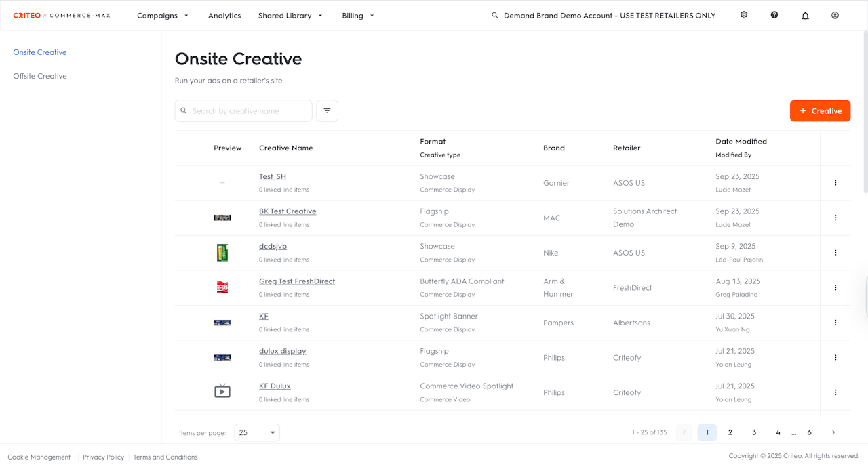The width and height of the screenshot is (868, 469).
Task: Open the settings gear icon
Action: (744, 15)
